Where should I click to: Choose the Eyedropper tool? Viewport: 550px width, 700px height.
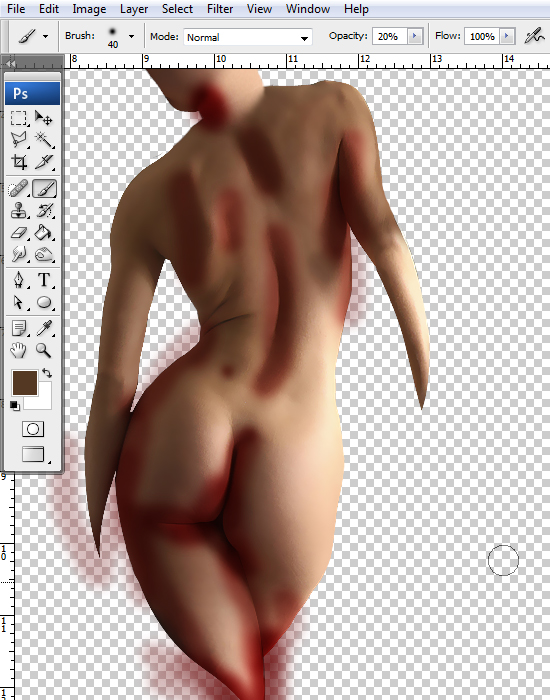(x=44, y=328)
